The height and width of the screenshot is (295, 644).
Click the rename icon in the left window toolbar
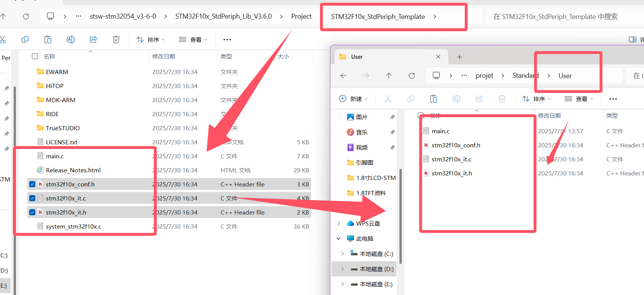pos(71,39)
